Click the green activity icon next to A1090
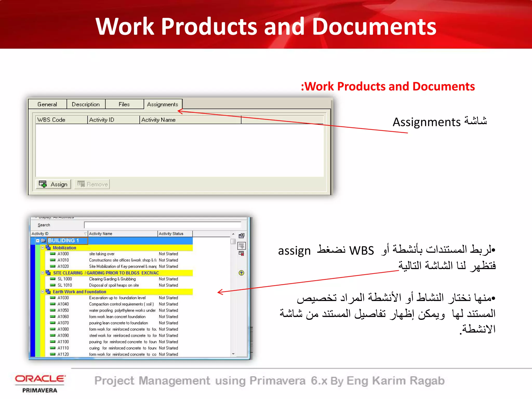 (x=53, y=336)
